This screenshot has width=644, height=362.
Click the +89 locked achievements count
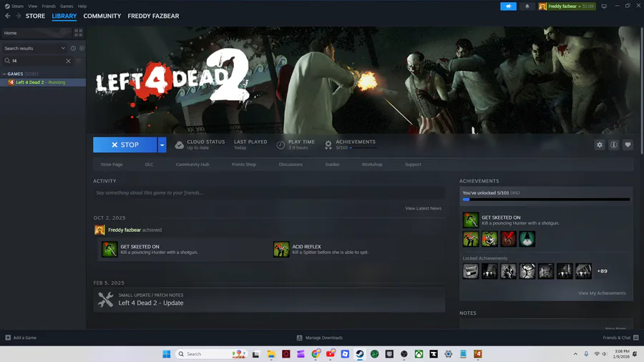[602, 271]
